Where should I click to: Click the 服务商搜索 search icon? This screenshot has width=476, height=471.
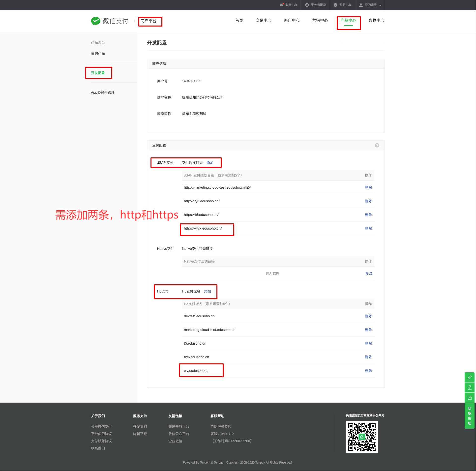(x=307, y=5)
